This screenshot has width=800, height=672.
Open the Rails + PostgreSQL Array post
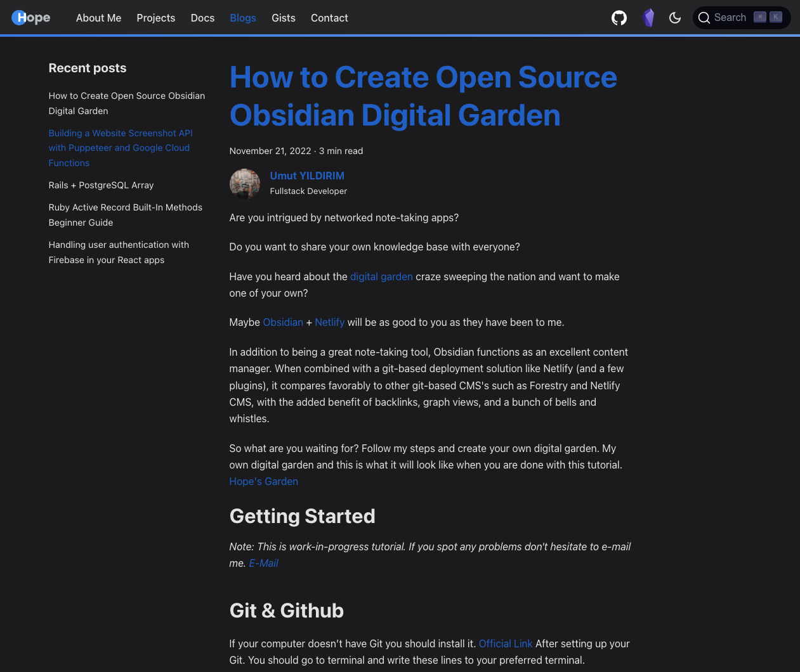102,185
